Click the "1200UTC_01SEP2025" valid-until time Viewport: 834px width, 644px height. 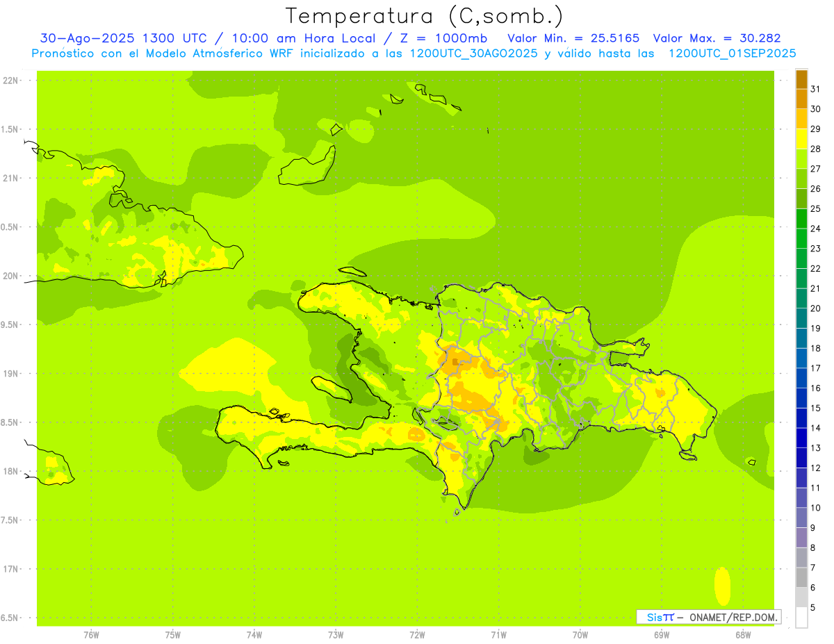coord(731,53)
